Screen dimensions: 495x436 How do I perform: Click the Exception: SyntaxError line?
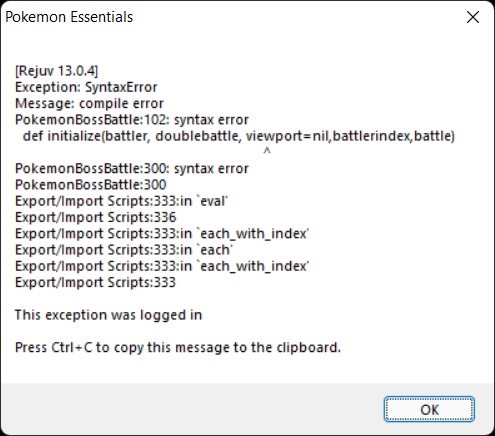(86, 87)
